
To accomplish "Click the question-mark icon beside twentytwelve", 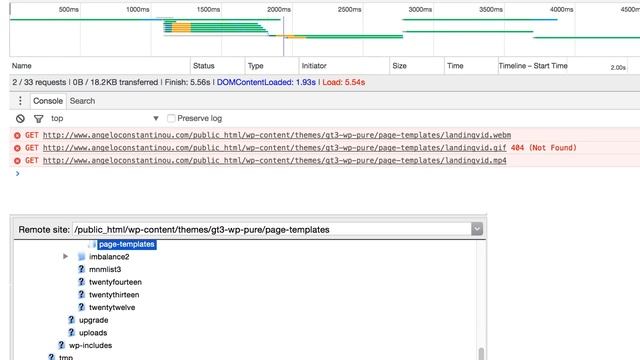I will [x=81, y=307].
